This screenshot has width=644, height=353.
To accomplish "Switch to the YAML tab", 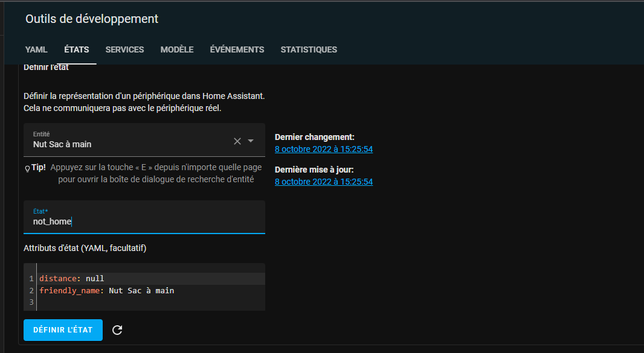I will pos(36,49).
